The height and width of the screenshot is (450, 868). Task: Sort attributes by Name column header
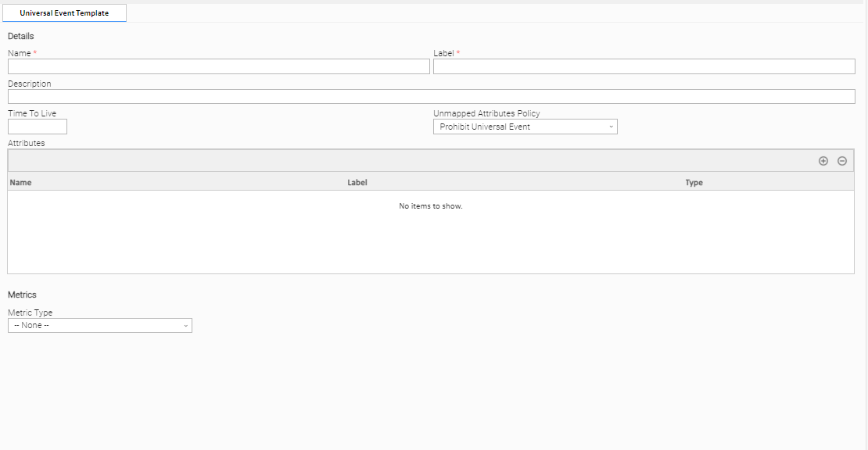21,182
